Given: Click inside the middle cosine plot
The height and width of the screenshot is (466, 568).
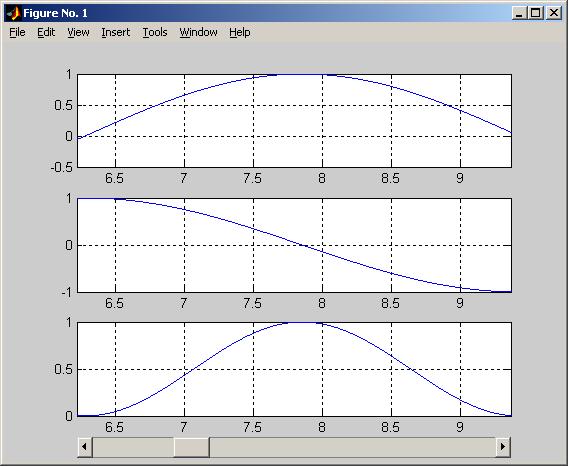Looking at the screenshot, I should [x=295, y=245].
